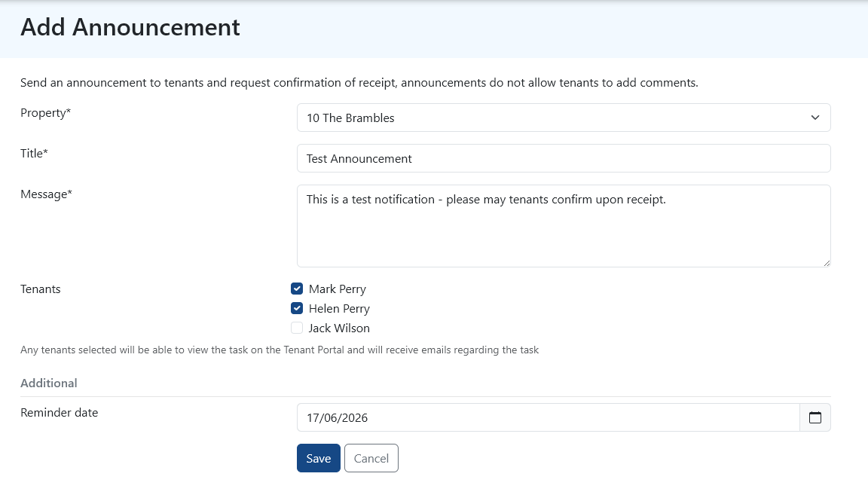The width and height of the screenshot is (868, 504).
Task: Uncheck the Helen Perry tenant checkbox
Action: [x=297, y=308]
